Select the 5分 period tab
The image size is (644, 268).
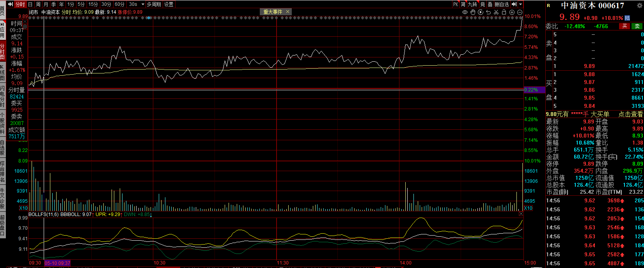(81, 4)
